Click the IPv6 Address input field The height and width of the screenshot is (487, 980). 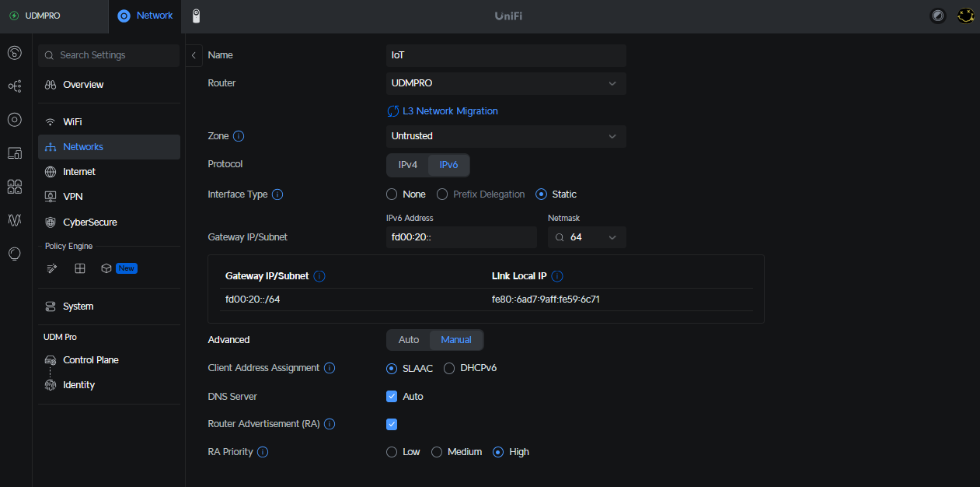coord(461,237)
